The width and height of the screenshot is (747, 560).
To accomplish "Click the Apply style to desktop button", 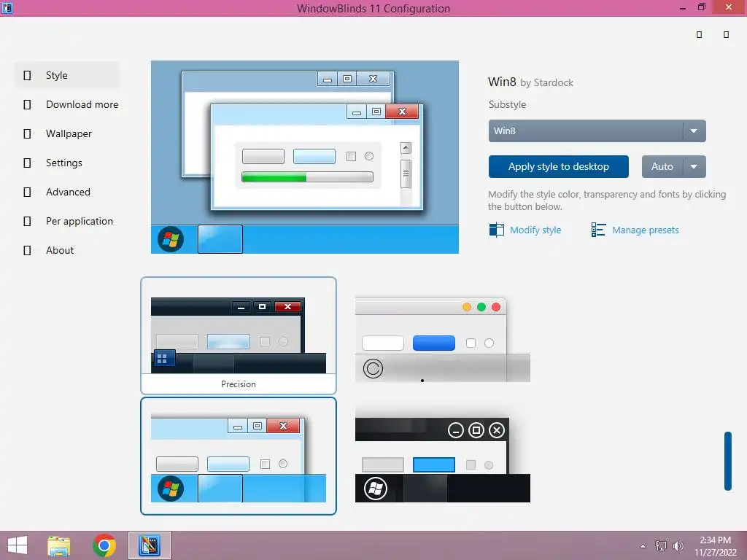I will tap(558, 167).
